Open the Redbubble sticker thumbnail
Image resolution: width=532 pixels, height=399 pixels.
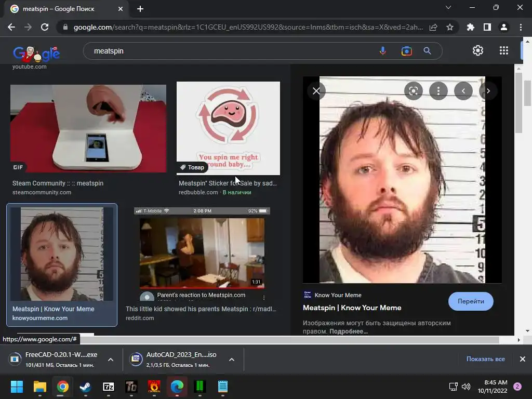229,128
